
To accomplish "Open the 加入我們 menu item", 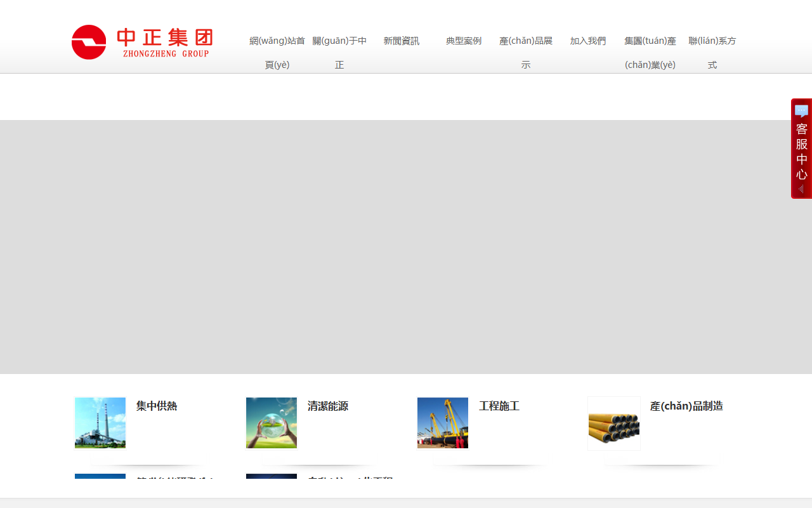I will [x=588, y=41].
